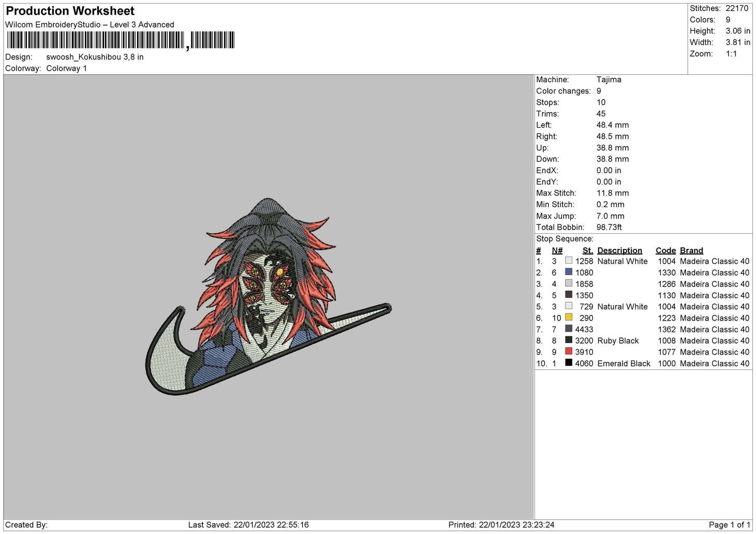
Task: Click Madeira Classic 40 in row 10
Action: [x=715, y=363]
